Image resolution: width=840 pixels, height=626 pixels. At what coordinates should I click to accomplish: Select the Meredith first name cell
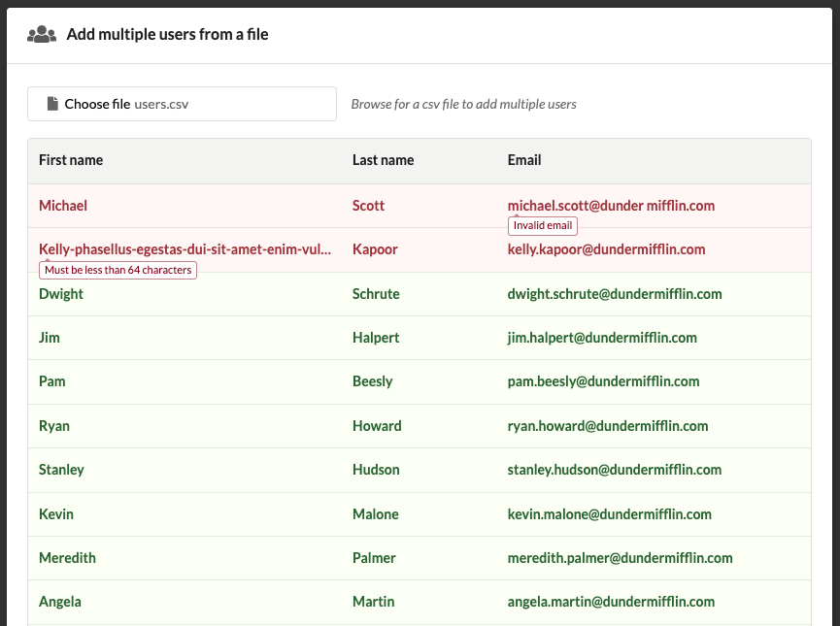tap(67, 558)
